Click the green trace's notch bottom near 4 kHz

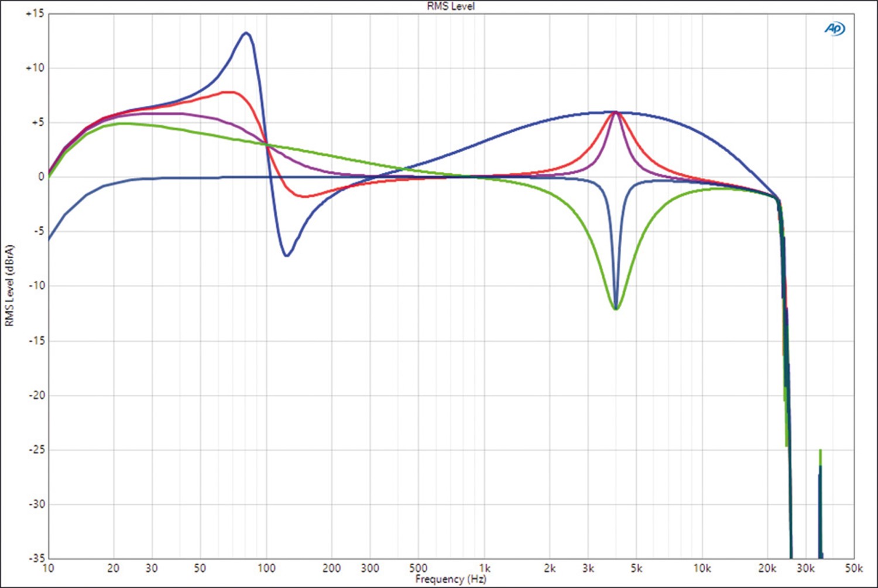pyautogui.click(x=616, y=308)
